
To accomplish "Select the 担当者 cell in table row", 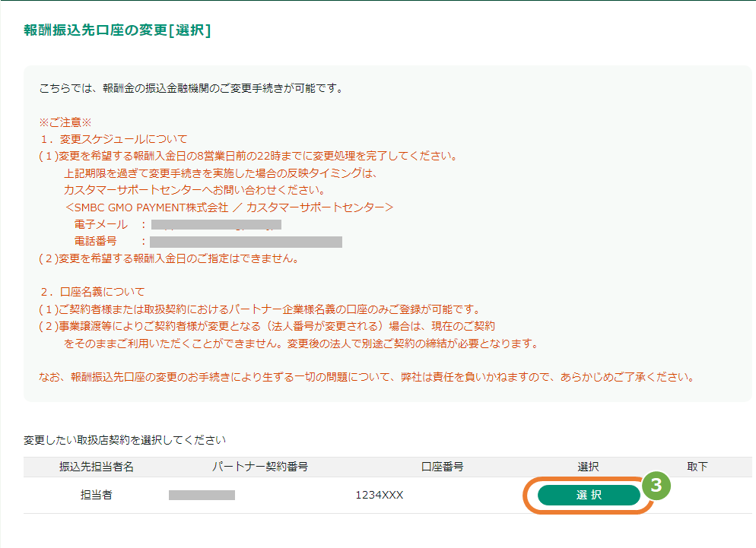I will pos(97,495).
